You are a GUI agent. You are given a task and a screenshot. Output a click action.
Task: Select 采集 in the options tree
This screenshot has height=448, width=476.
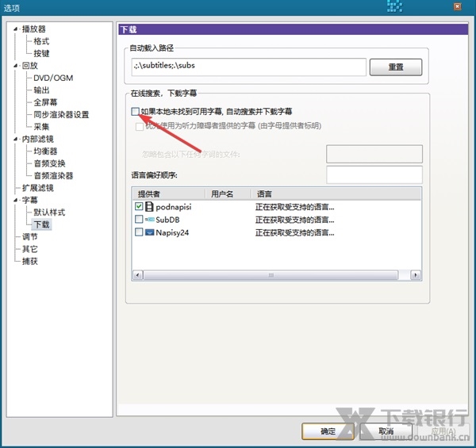click(x=41, y=127)
